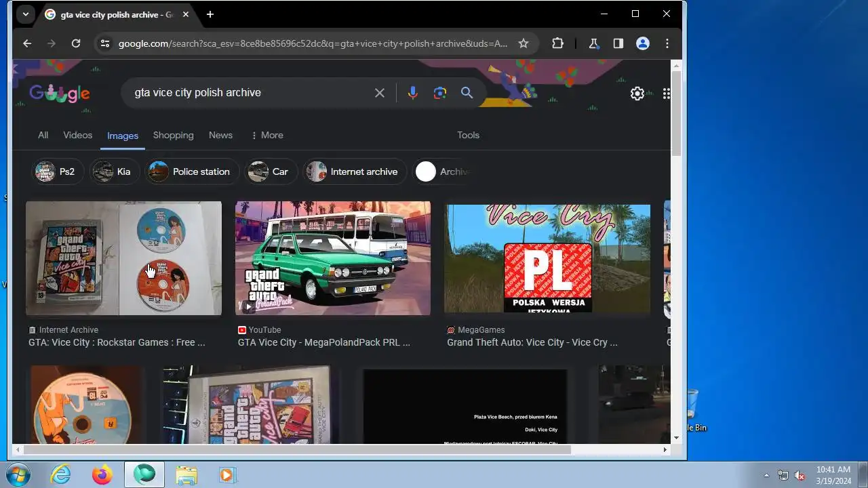Open GTA Vice City MegaPolandPack PRL link
868x488 pixels.
324,342
